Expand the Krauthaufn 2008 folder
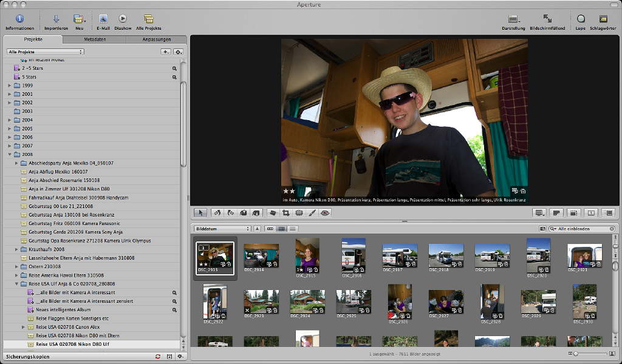The image size is (622, 364). 16,249
